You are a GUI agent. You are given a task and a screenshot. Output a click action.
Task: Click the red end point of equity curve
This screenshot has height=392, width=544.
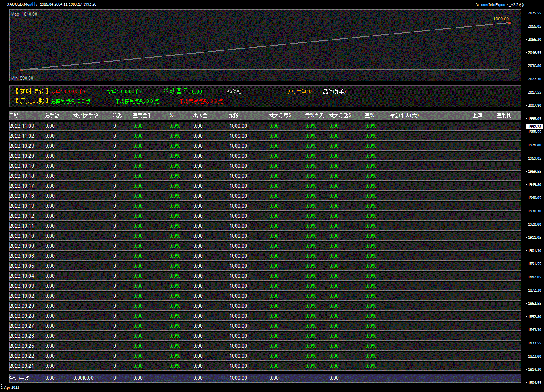coord(509,23)
